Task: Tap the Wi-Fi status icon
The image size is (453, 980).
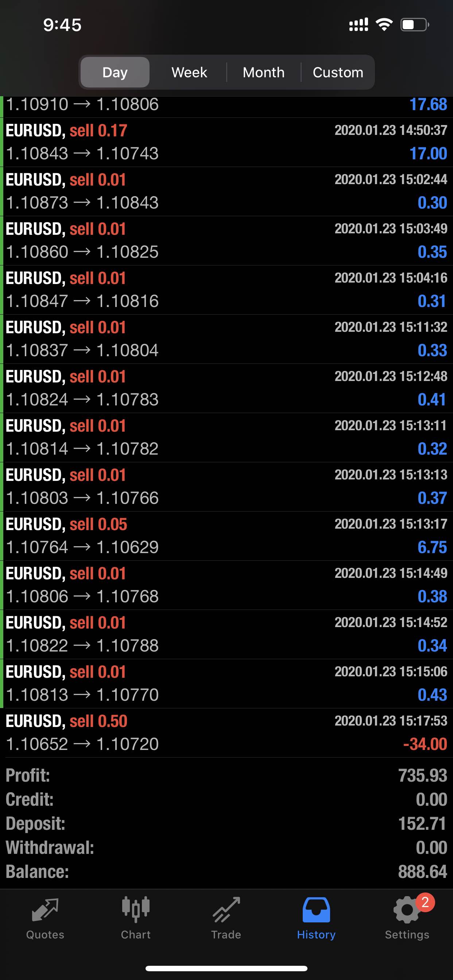Action: click(384, 25)
